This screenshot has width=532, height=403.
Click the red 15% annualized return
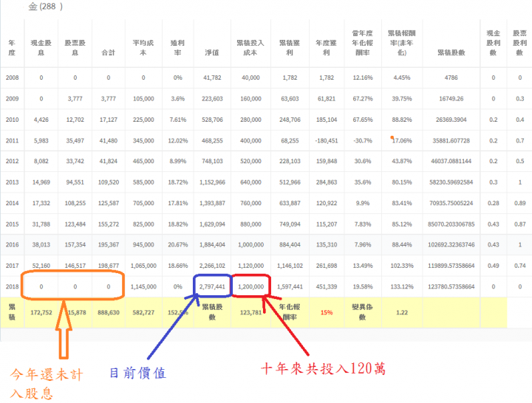[327, 312]
